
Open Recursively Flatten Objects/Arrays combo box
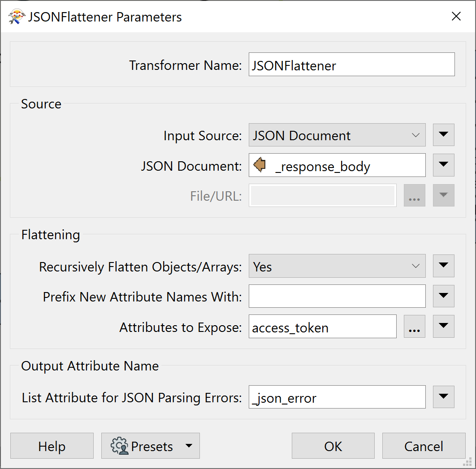337,267
